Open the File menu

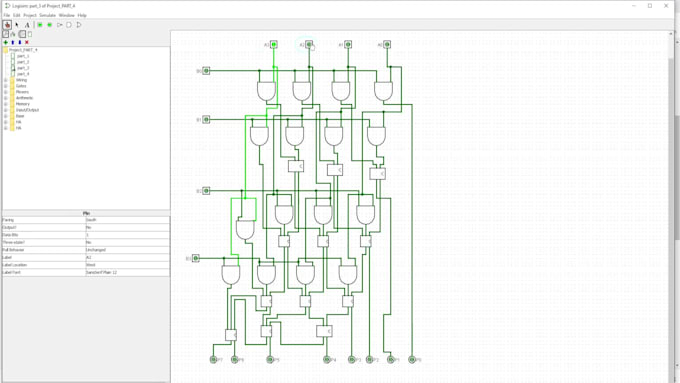pos(7,15)
